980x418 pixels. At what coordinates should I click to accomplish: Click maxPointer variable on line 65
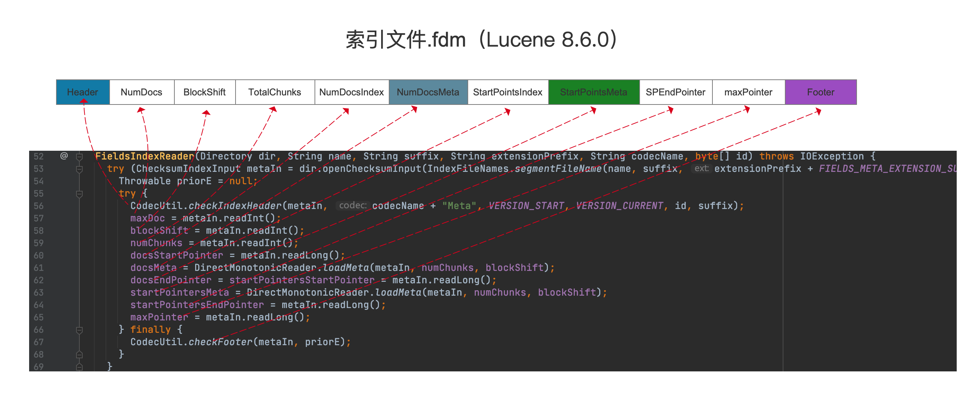pos(159,317)
